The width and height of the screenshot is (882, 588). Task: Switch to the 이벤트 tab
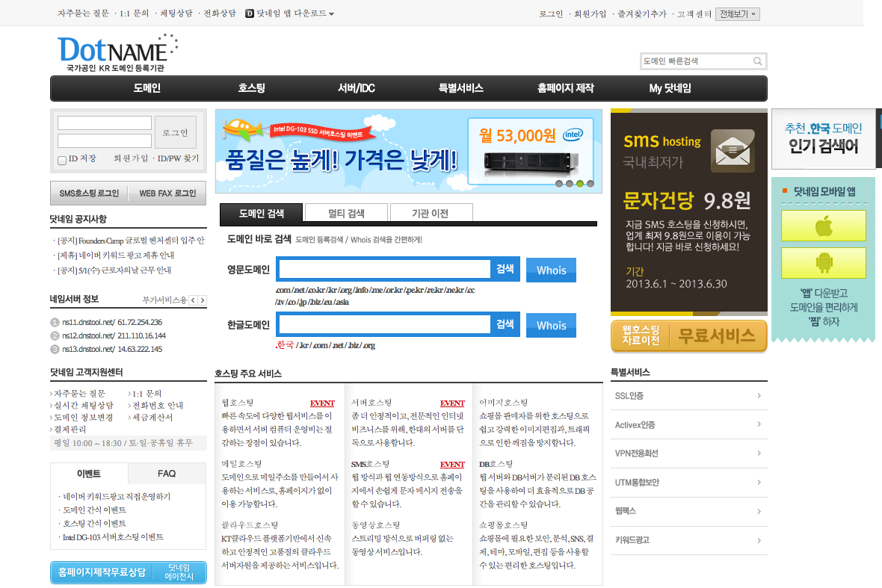[89, 474]
